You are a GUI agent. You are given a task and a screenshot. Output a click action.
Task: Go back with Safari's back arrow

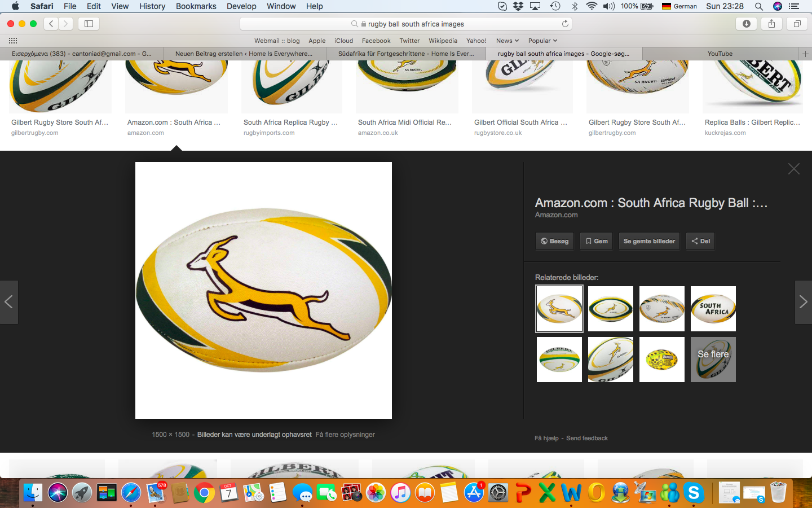pyautogui.click(x=51, y=24)
